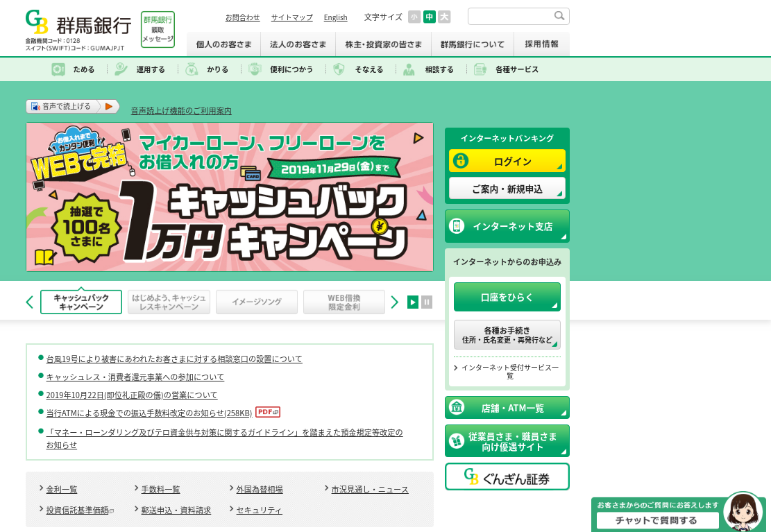Click the 各種サービス document icon
Image resolution: width=771 pixels, height=532 pixels.
click(480, 69)
